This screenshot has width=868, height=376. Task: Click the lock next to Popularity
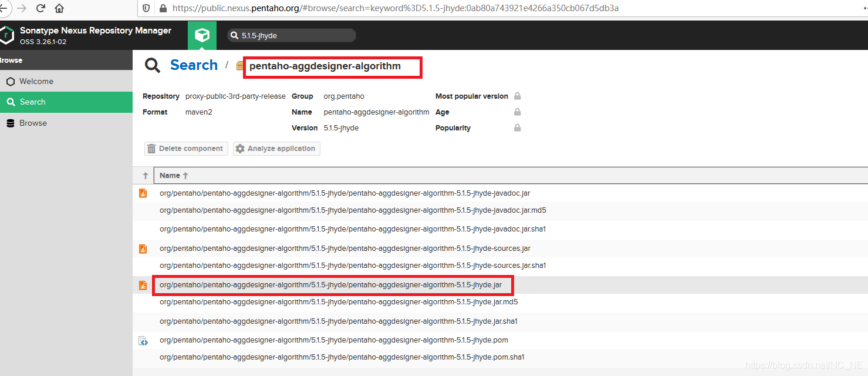pyautogui.click(x=517, y=127)
